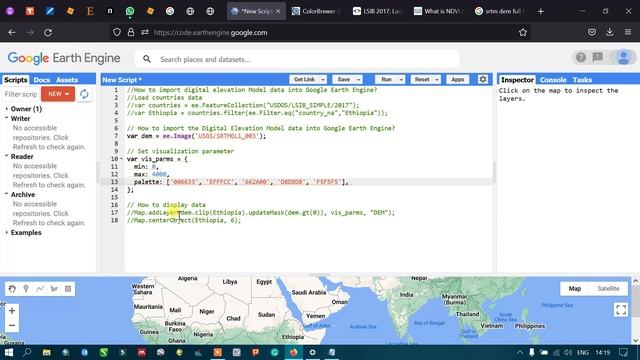Open the Get Link dropdown arrow
Viewport: 640px width, 360px height.
323,80
